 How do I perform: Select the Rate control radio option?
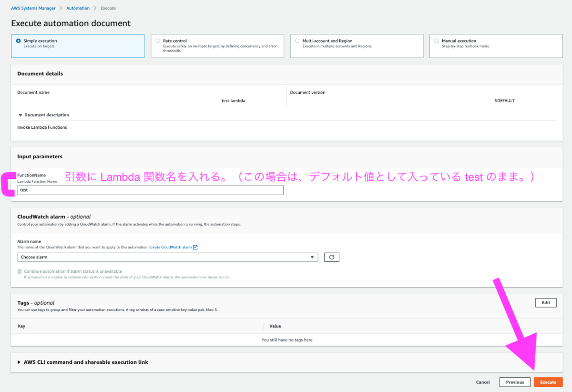coord(158,41)
